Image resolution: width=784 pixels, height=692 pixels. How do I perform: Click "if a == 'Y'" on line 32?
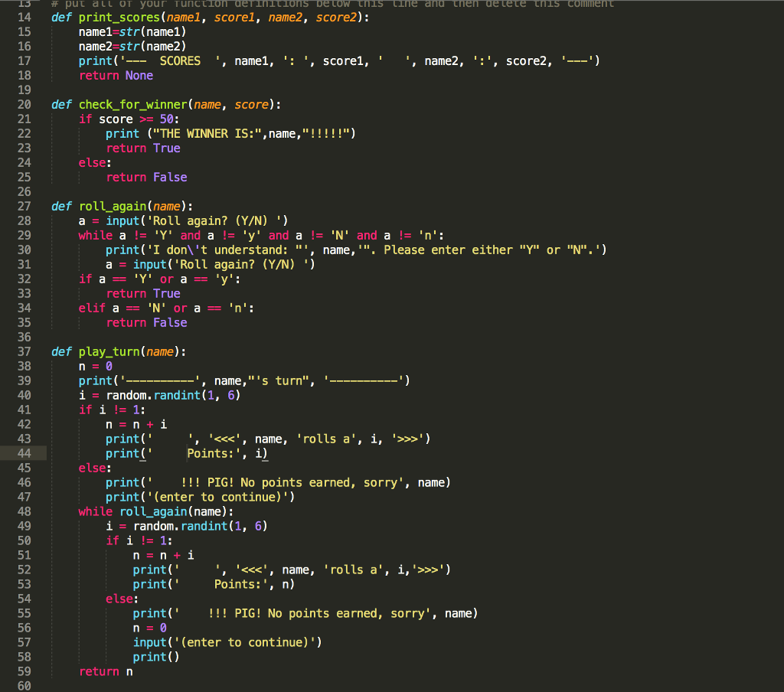click(x=116, y=279)
